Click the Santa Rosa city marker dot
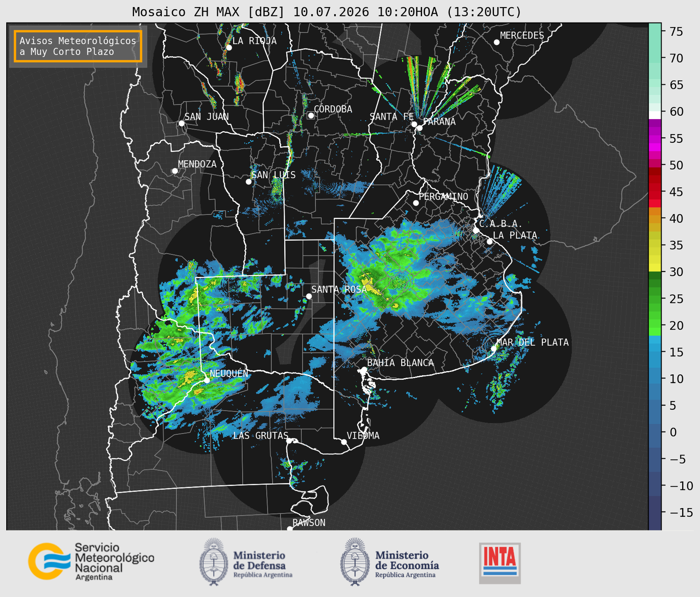 (309, 296)
